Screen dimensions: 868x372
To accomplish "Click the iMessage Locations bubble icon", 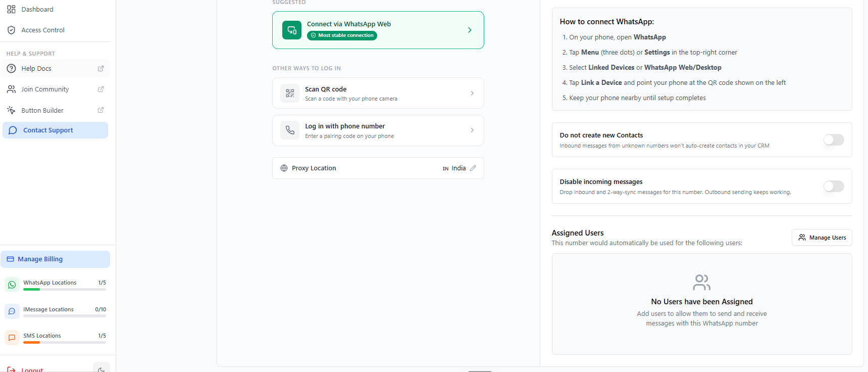I will click(12, 311).
